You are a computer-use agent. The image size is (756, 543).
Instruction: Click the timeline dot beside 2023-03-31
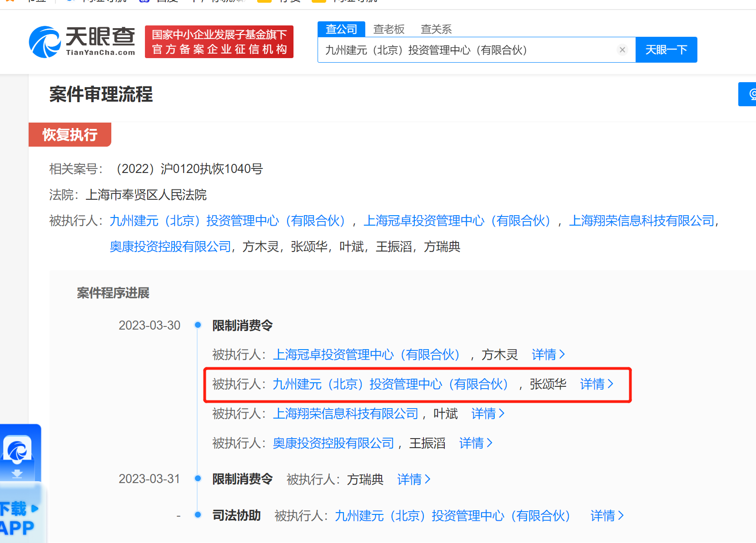pyautogui.click(x=198, y=478)
